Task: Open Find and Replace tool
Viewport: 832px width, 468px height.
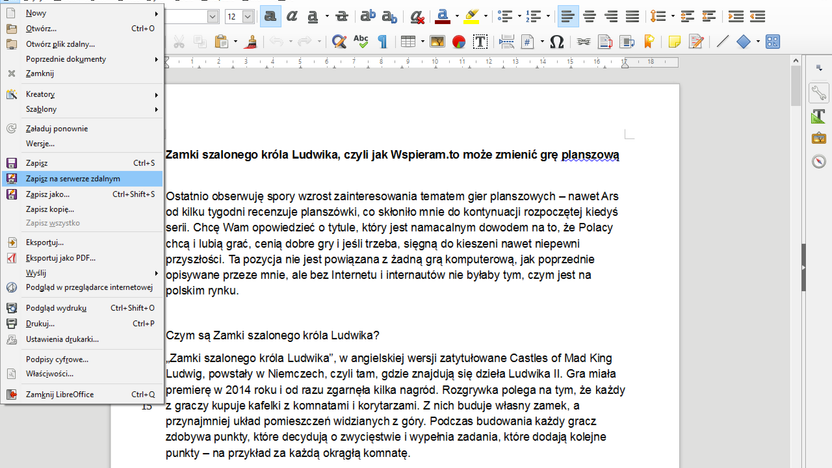Action: click(x=339, y=41)
